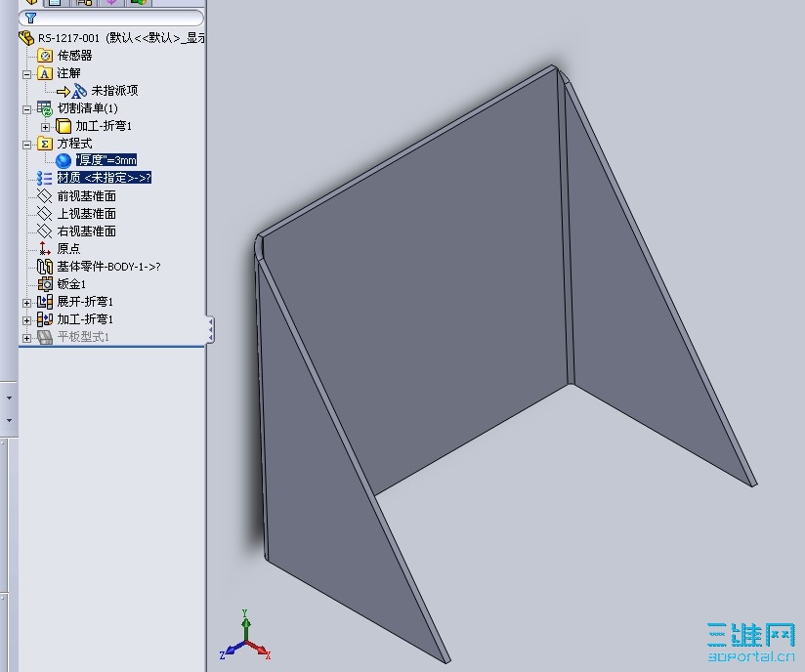Click the 方程式 equations sigma icon
805x672 pixels.
tap(45, 144)
